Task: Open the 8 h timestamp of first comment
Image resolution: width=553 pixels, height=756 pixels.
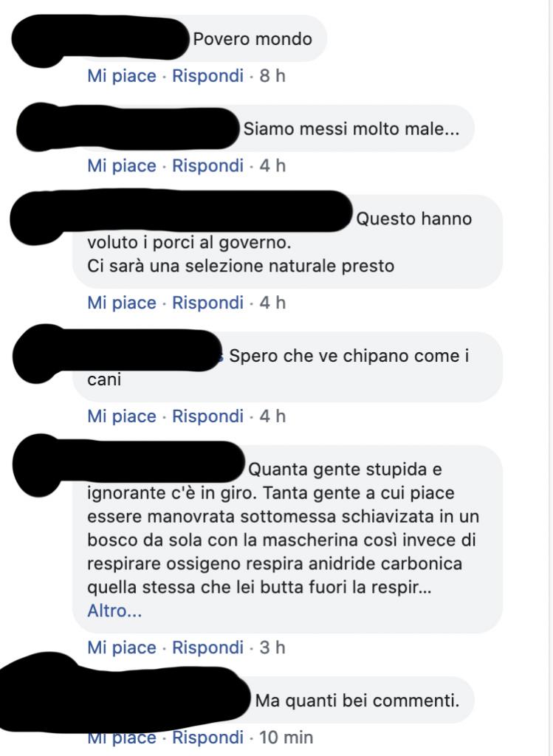Action: coord(272,76)
